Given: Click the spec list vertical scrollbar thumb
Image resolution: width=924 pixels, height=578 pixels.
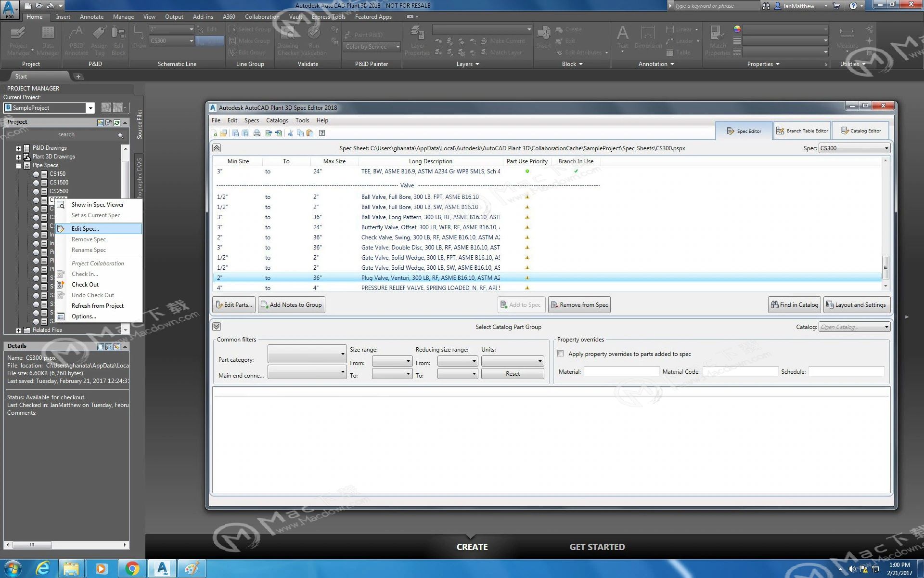Looking at the screenshot, I should click(x=885, y=267).
